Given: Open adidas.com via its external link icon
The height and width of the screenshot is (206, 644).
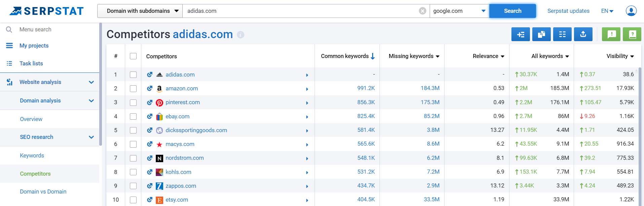Looking at the screenshot, I should coord(150,75).
